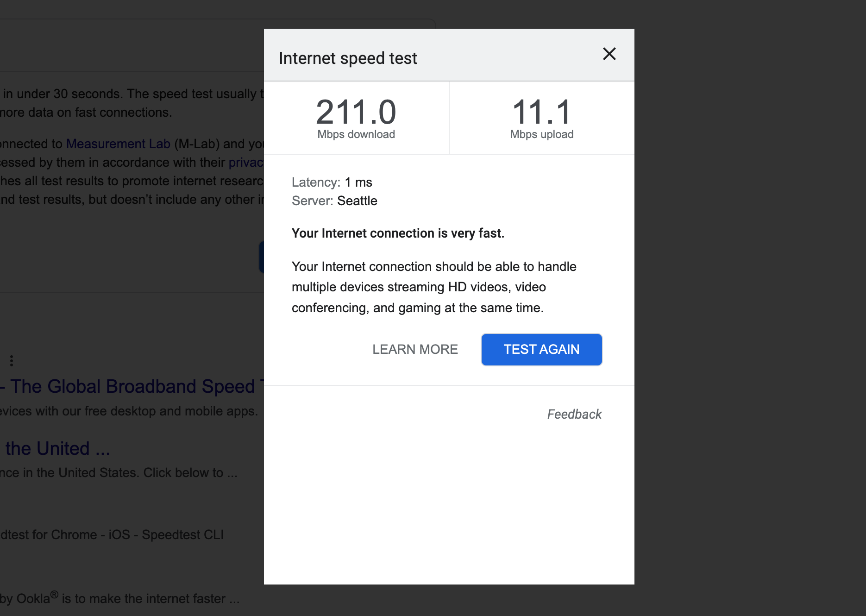Viewport: 866px width, 616px height.
Task: Open the Speedtest for Chrome link
Action: tap(46, 534)
